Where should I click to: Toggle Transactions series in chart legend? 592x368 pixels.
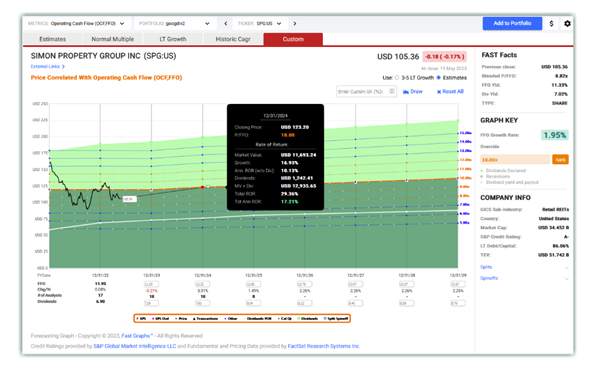(206, 319)
